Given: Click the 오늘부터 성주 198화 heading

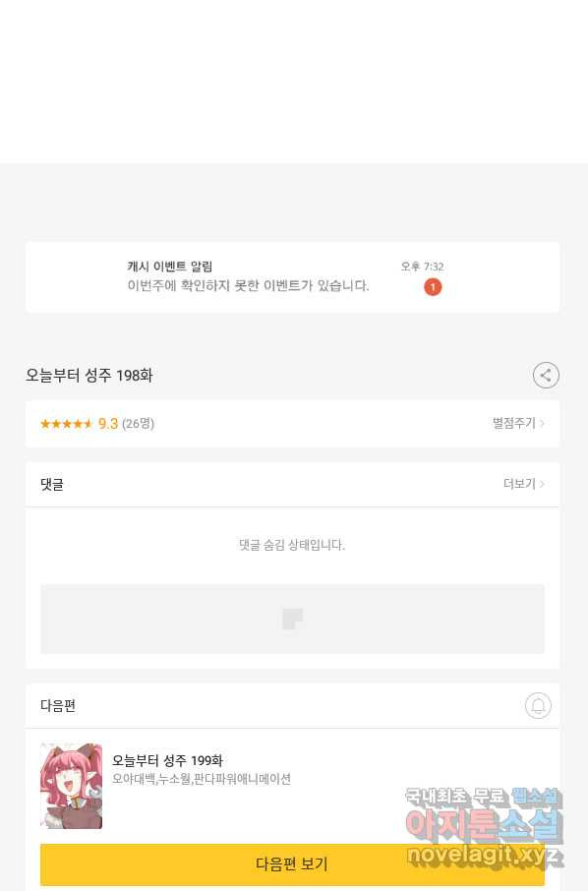Looking at the screenshot, I should (x=89, y=376).
